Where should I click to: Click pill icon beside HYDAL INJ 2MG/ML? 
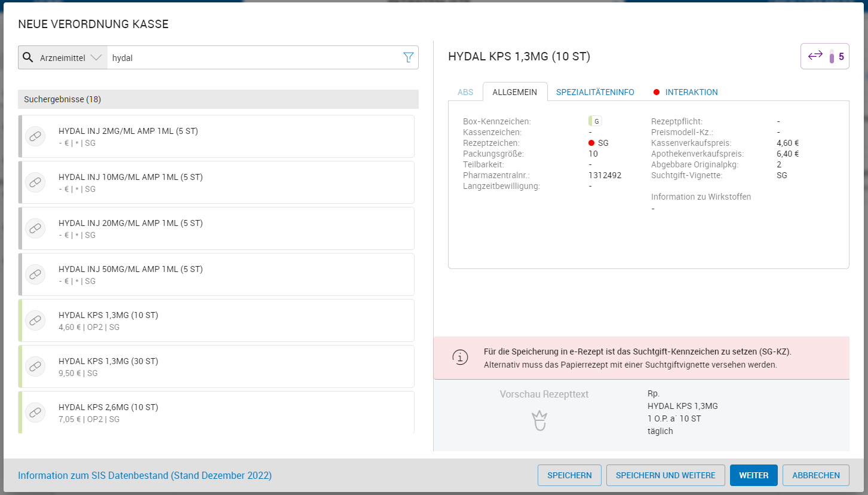click(35, 136)
